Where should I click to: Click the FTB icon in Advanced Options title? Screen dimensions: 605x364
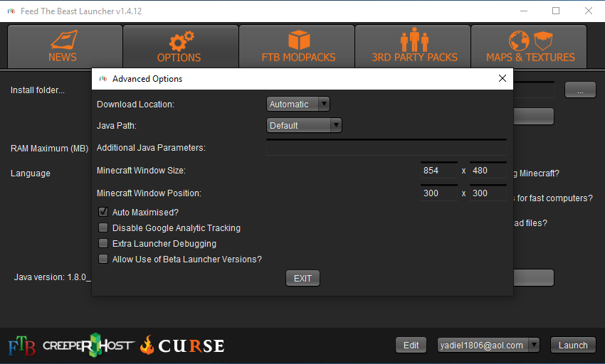pos(103,79)
